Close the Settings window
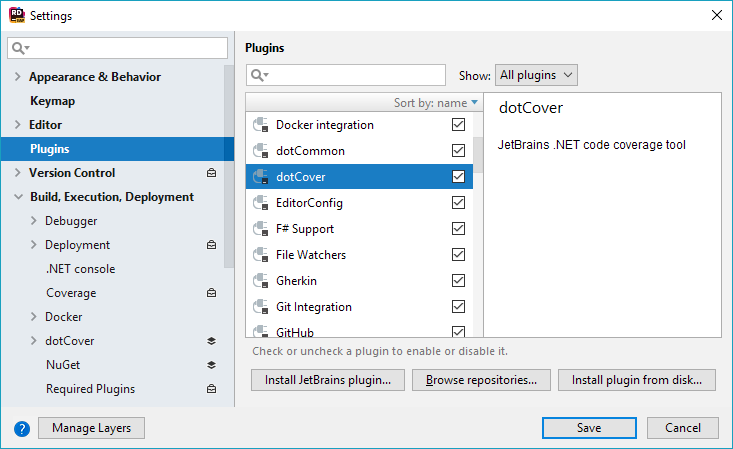This screenshot has width=733, height=449. [716, 15]
